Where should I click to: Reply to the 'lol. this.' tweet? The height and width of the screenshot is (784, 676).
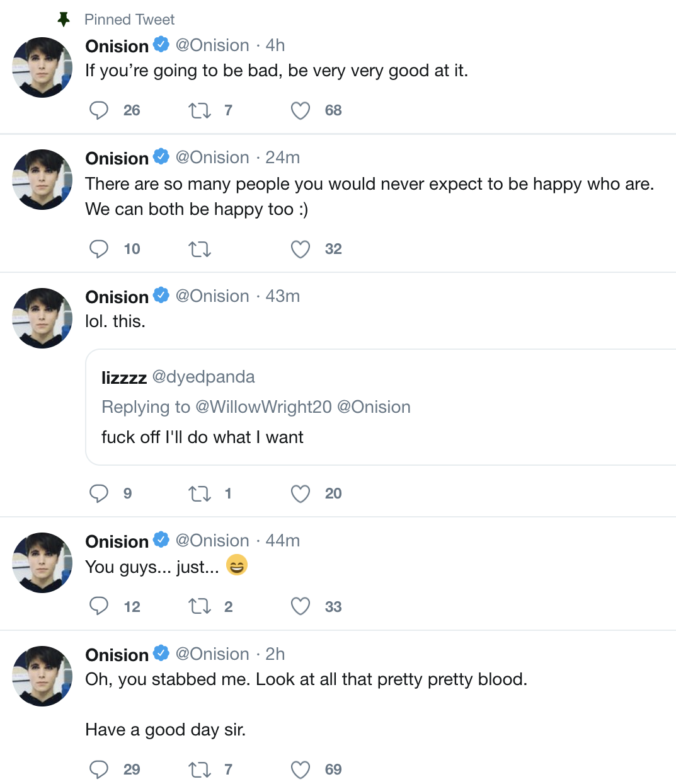(99, 493)
